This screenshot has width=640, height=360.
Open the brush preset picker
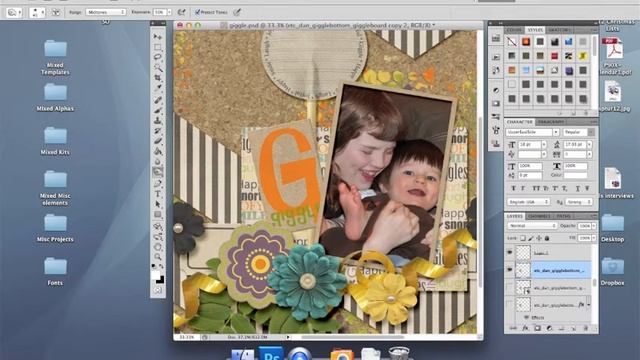coord(38,12)
